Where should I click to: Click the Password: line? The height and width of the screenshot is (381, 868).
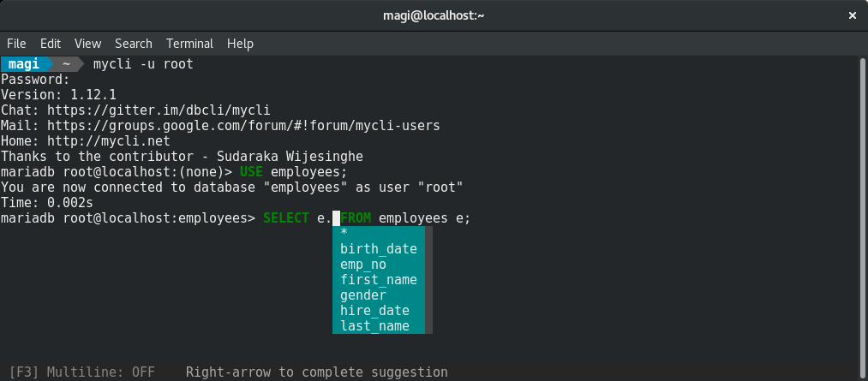point(35,79)
